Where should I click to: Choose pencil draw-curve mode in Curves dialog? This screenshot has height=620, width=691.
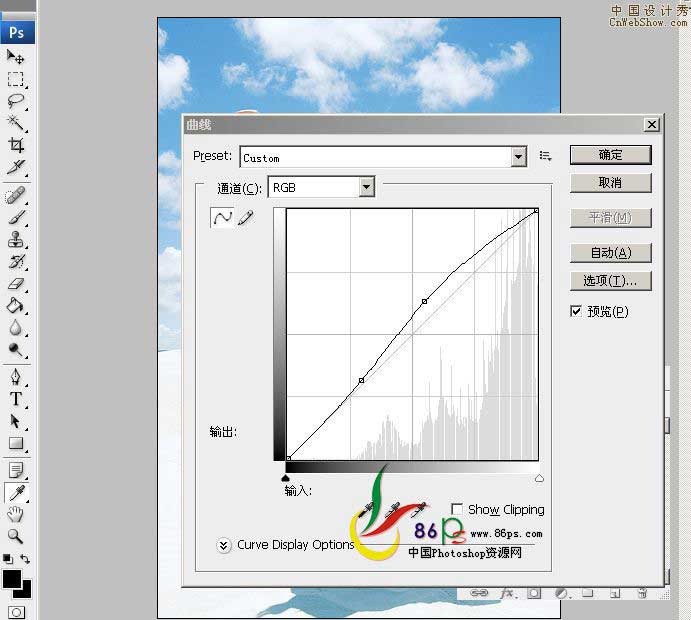click(x=246, y=218)
